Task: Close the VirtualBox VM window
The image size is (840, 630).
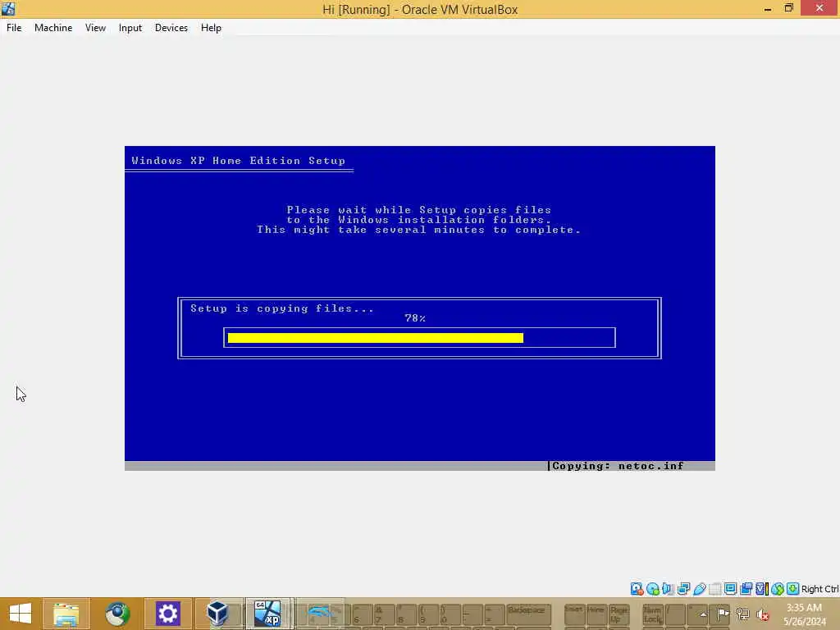Action: point(819,8)
